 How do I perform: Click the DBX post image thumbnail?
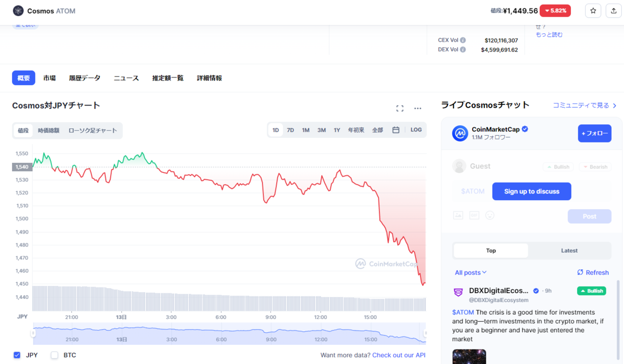coord(469,357)
